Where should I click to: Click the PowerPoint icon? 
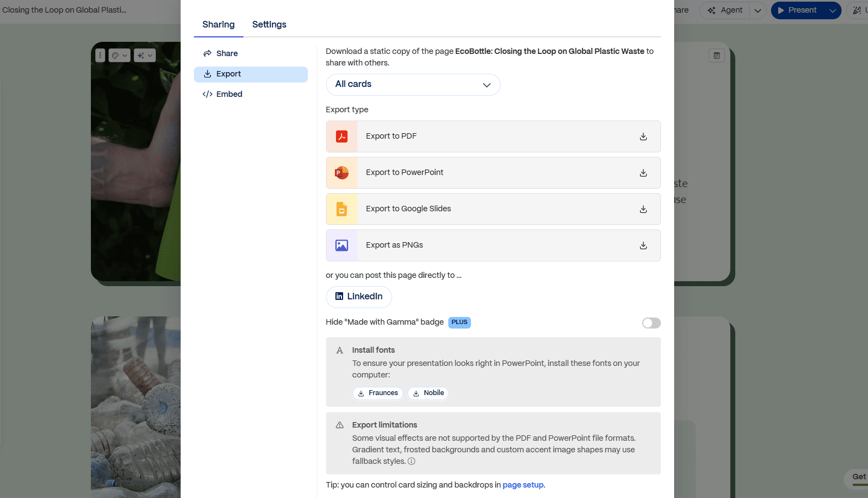341,173
